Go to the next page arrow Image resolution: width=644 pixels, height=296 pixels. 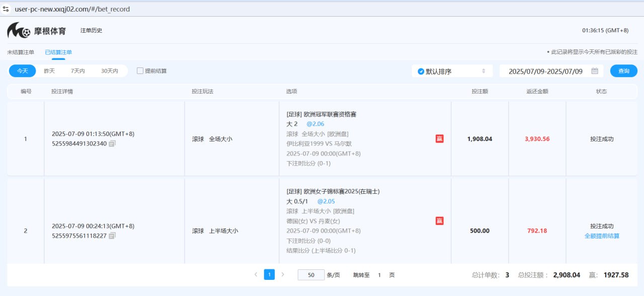283,274
